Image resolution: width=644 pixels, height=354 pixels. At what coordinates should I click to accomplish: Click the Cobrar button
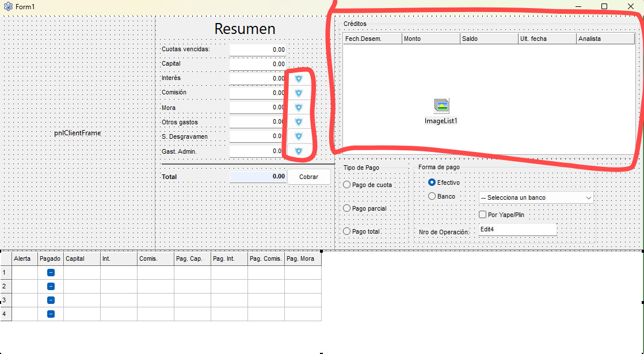tap(308, 177)
